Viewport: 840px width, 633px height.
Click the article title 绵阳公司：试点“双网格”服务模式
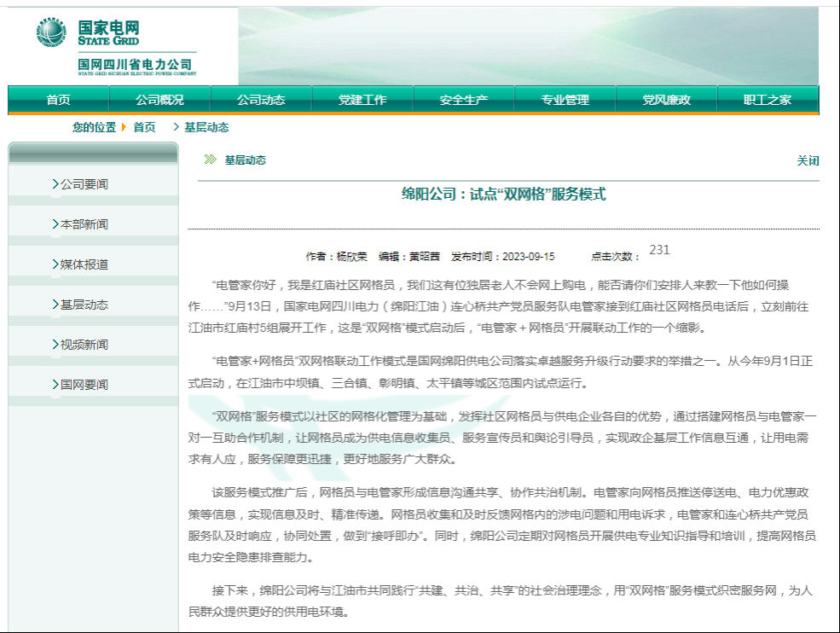[x=503, y=194]
